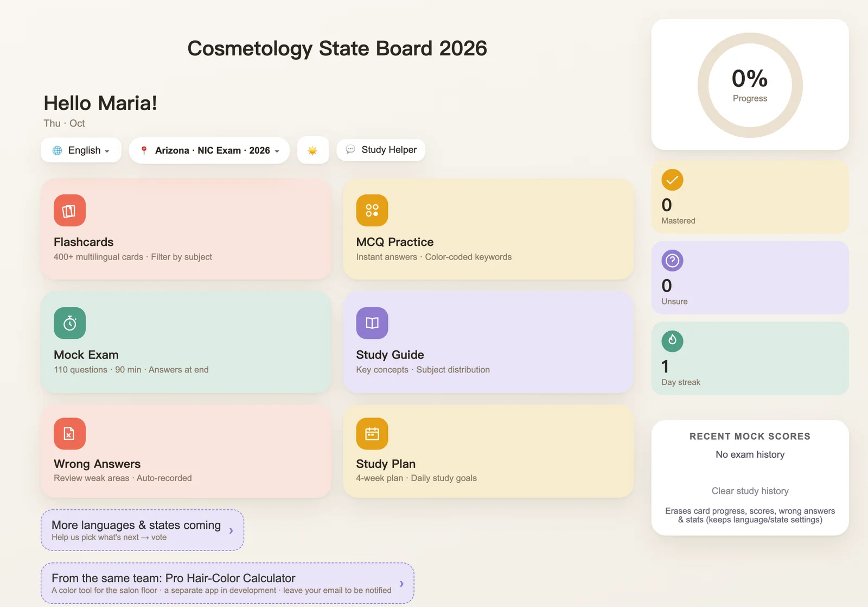Screen dimensions: 868x607
Task: Click the Study Plan title
Action: (x=386, y=464)
